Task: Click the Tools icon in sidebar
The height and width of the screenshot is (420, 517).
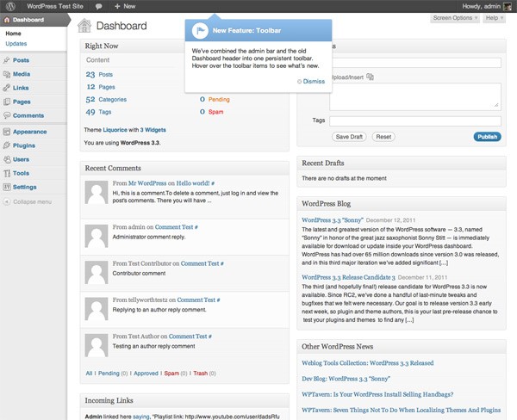Action: [7, 173]
